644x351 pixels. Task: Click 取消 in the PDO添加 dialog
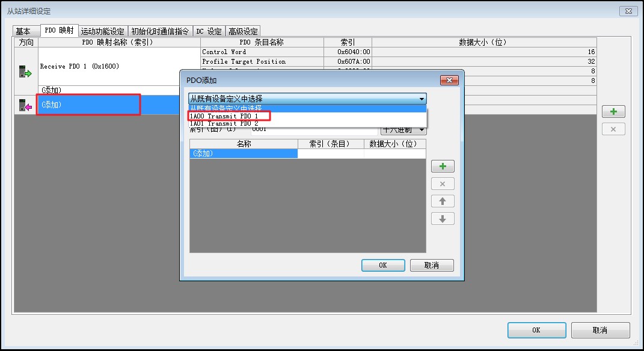point(431,265)
